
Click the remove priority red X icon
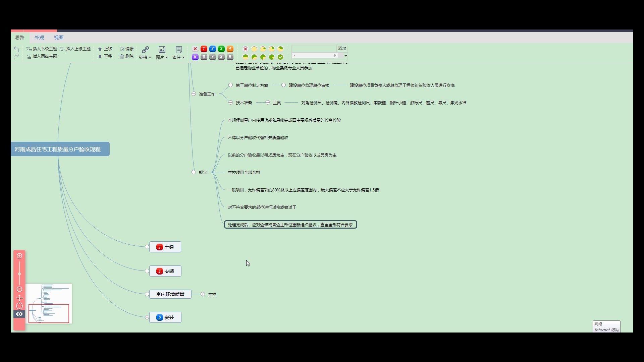(x=195, y=49)
